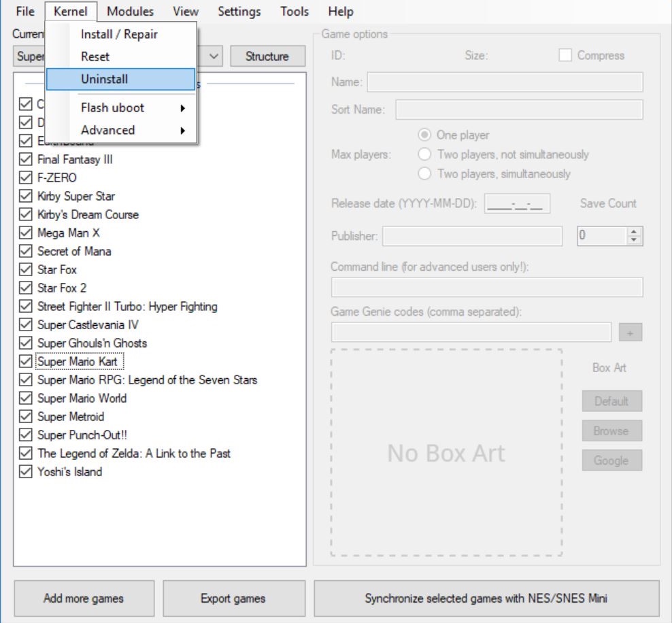Decrease Save Count with down arrow
672x623 pixels.
634,240
